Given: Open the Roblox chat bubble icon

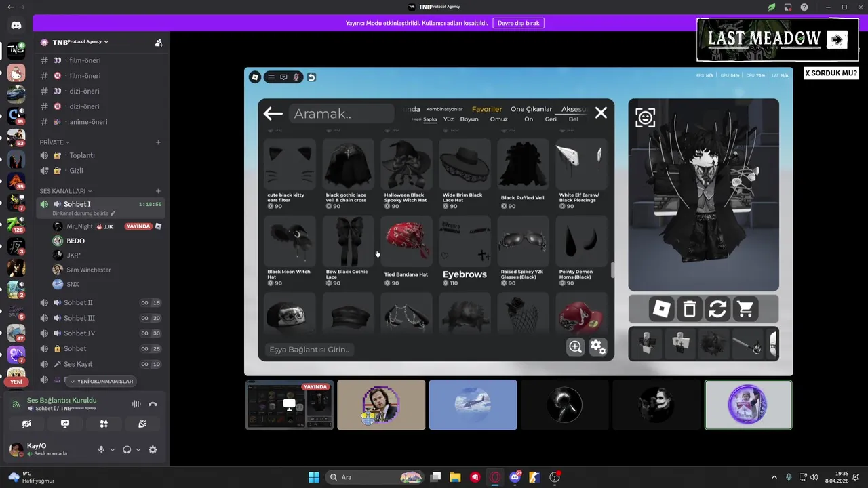Looking at the screenshot, I should coord(283,77).
